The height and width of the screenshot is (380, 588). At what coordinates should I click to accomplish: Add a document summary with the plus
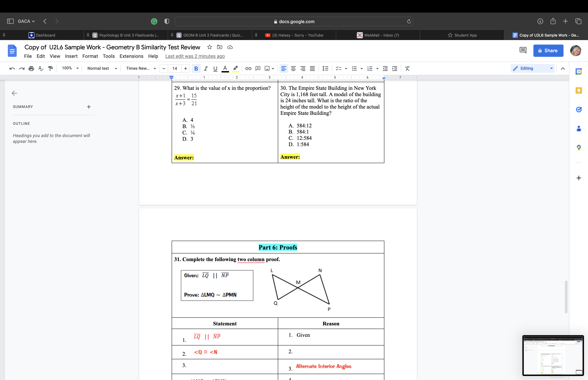[x=89, y=107]
